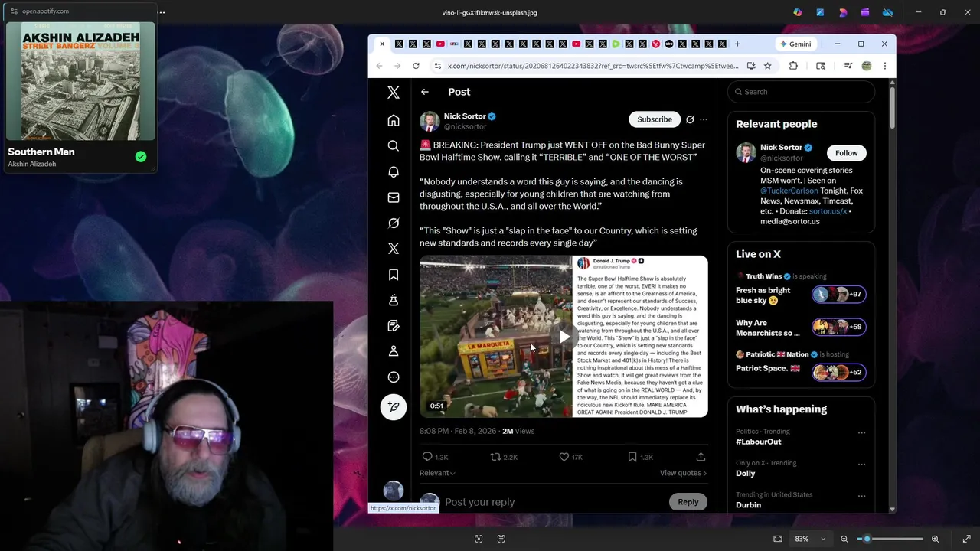Play the embedded halftime show video
This screenshot has height=551, width=980.
(x=564, y=337)
